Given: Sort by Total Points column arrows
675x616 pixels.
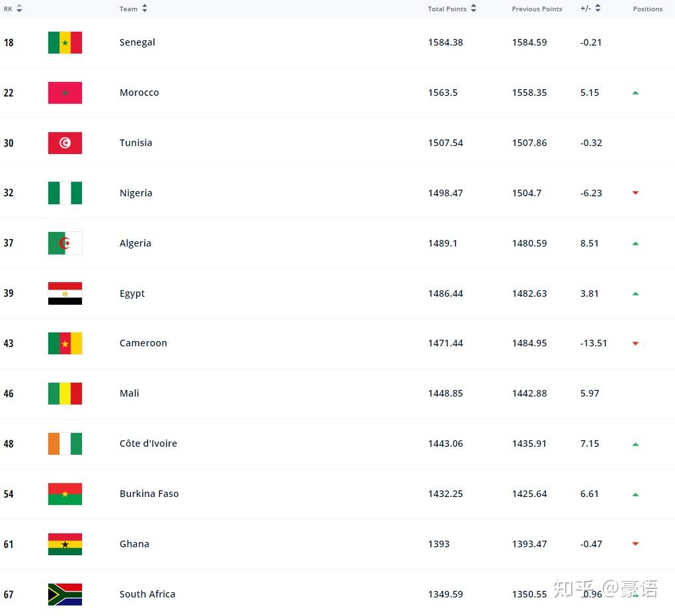Looking at the screenshot, I should pos(473,9).
